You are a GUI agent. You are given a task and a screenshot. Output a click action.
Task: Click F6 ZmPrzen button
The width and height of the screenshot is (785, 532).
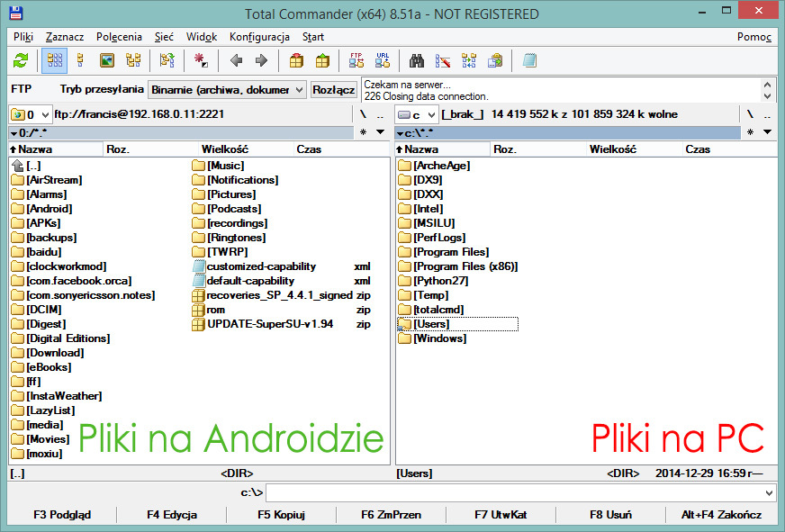(x=391, y=515)
